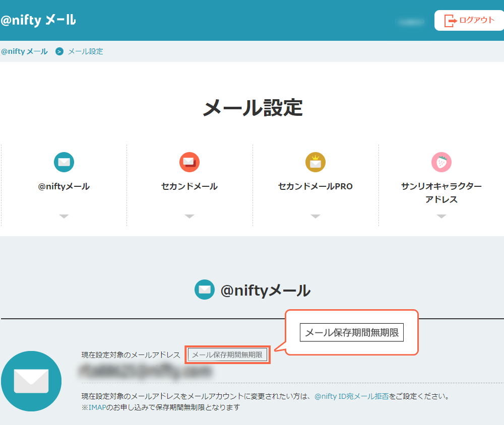This screenshot has width=504, height=425.
Task: Click the large teal envelope avatar
Action: coord(31,381)
